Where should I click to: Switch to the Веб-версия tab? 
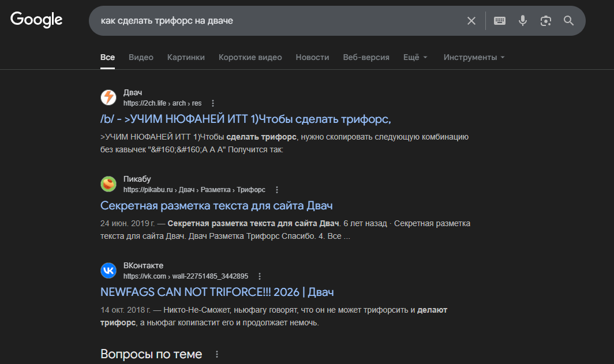pos(366,57)
